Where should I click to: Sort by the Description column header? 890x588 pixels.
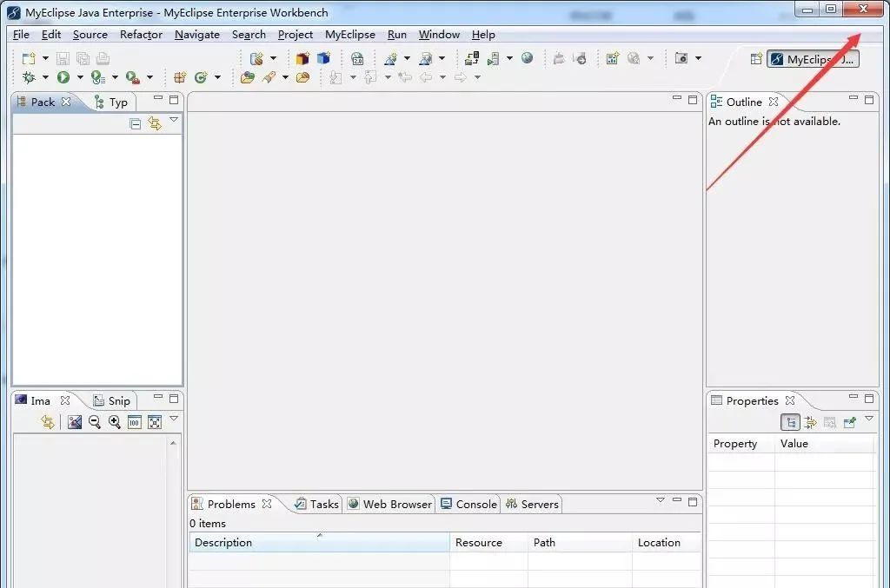click(318, 543)
